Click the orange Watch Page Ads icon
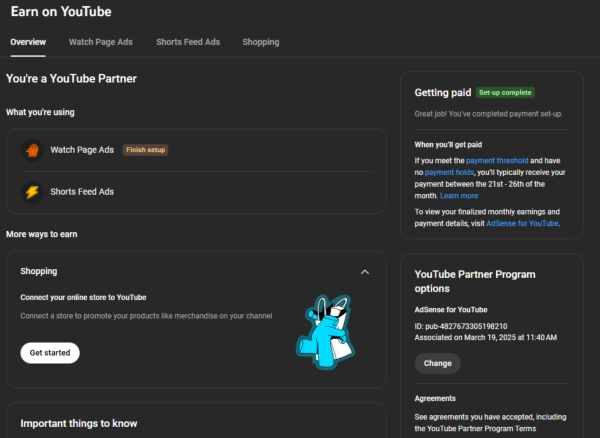Viewport: 600px width, 438px height. pos(32,150)
